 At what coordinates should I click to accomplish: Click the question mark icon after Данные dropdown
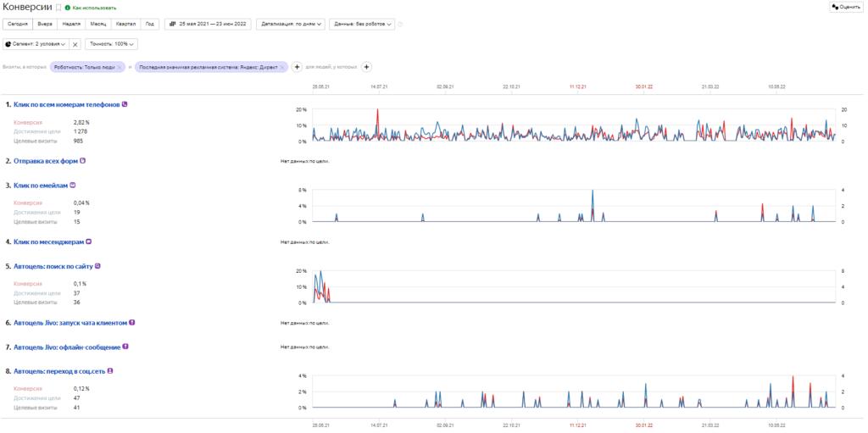tap(400, 25)
